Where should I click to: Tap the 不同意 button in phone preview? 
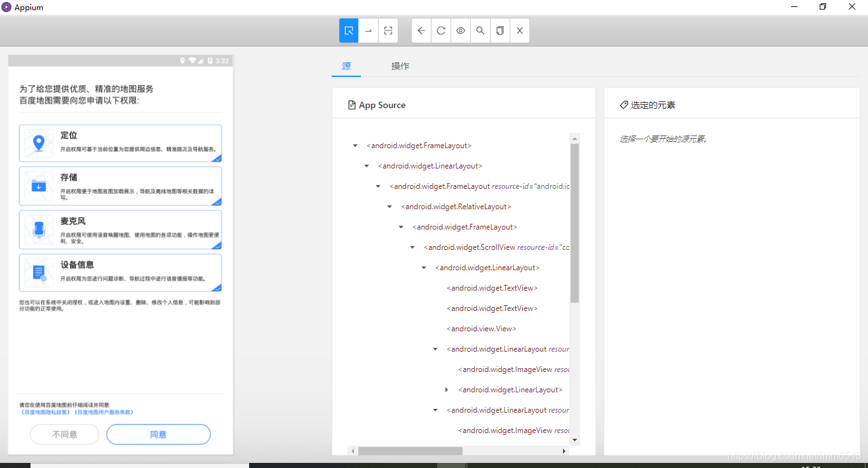click(x=65, y=434)
